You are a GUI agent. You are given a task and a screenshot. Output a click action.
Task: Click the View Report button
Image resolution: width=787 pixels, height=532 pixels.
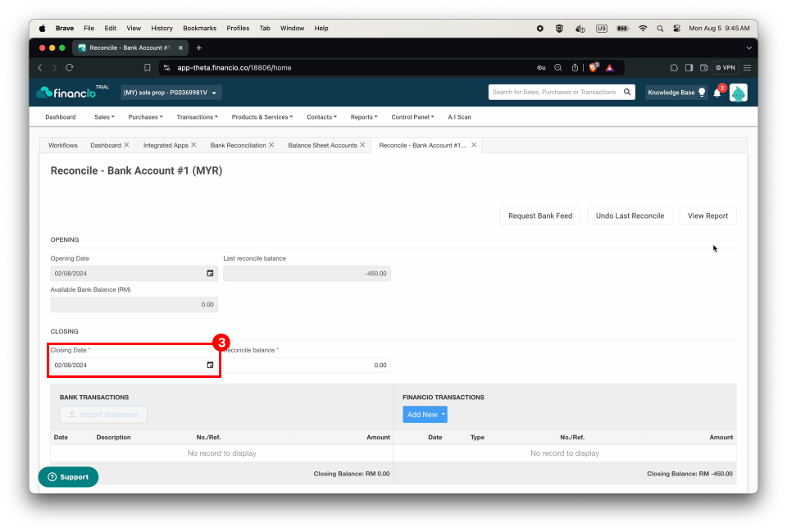point(707,216)
